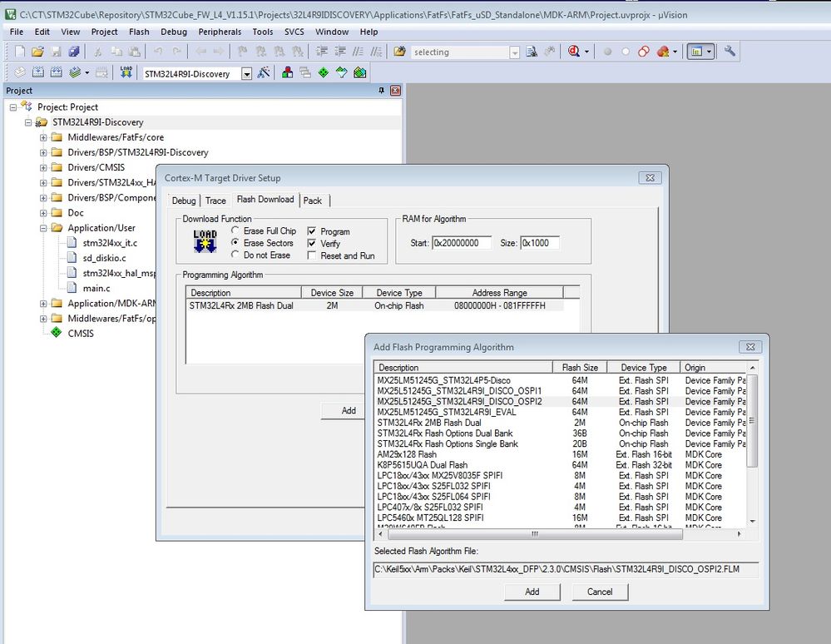Click the Batch Build icon
The height and width of the screenshot is (644, 831).
pos(75,72)
